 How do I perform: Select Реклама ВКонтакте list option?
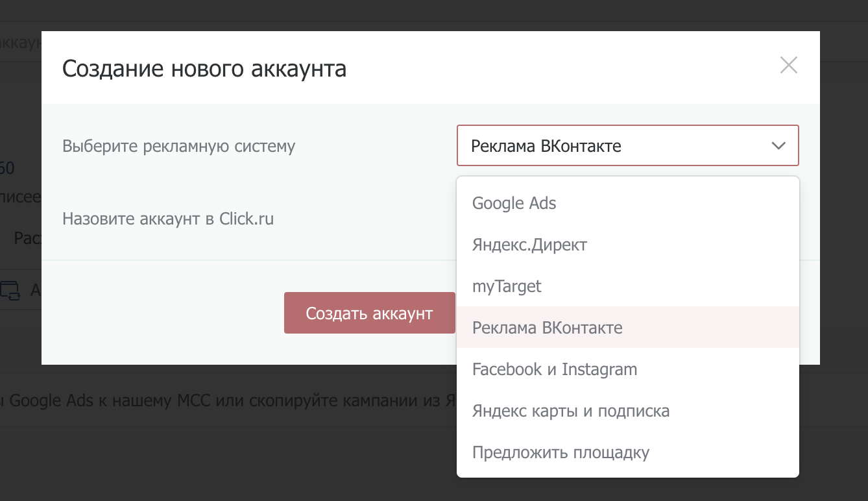[627, 328]
